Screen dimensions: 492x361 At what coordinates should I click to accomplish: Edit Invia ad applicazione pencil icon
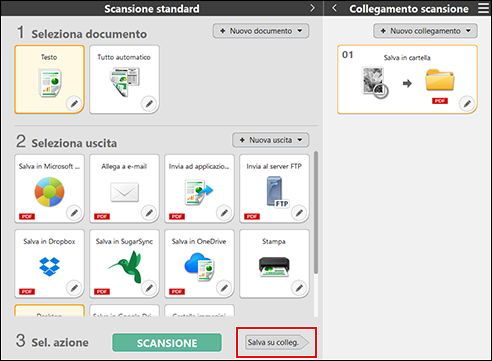[224, 212]
